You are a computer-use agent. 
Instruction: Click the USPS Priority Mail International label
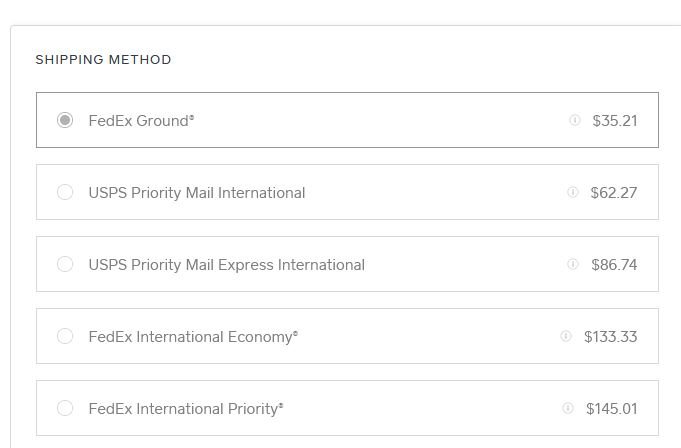197,193
